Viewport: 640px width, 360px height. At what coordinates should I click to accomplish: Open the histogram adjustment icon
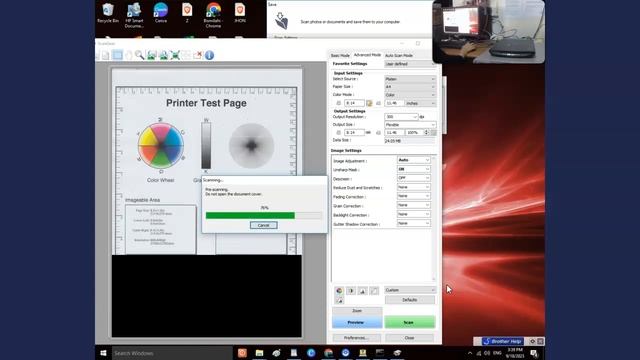tap(362, 291)
